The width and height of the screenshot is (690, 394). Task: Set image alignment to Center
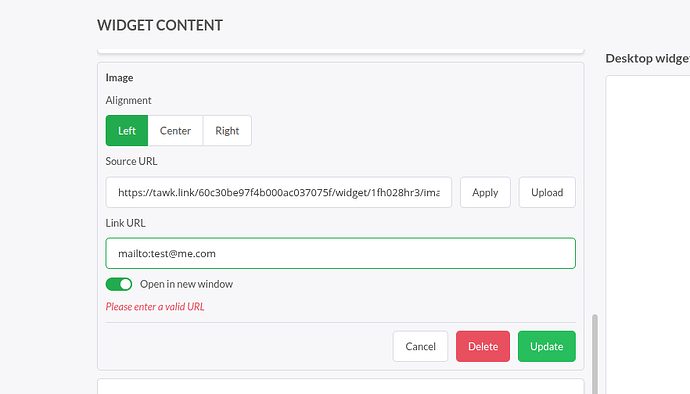175,131
